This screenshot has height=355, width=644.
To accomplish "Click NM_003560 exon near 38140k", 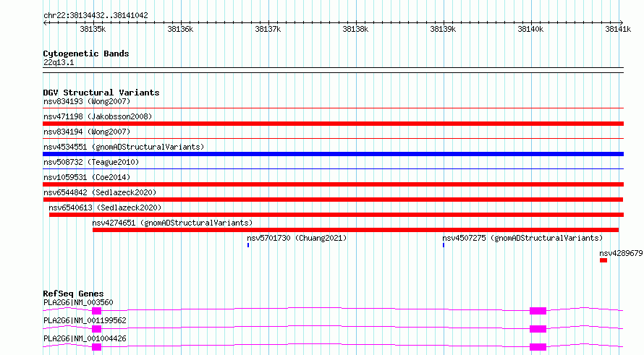I will 538,311.
